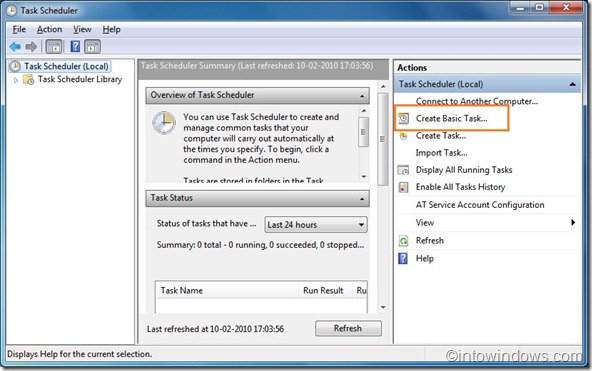Click the overview text scrollbar thumb
This screenshot has height=371, width=592.
point(364,132)
